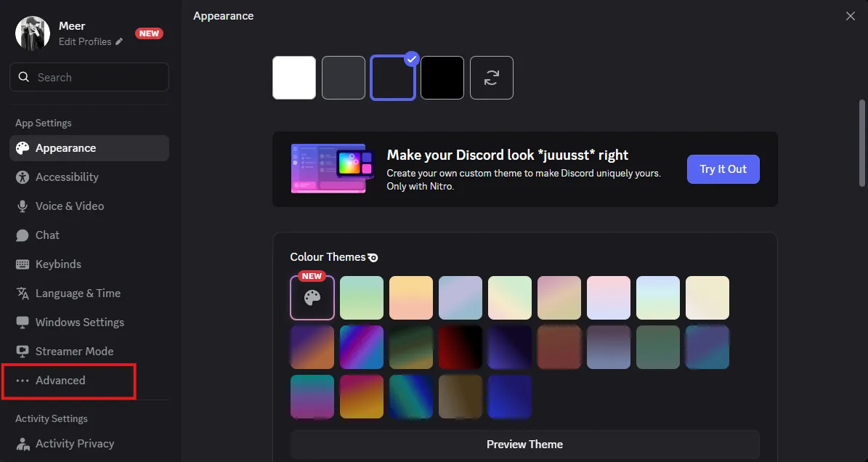Go to Language & Time settings
The height and width of the screenshot is (462, 868).
(78, 293)
